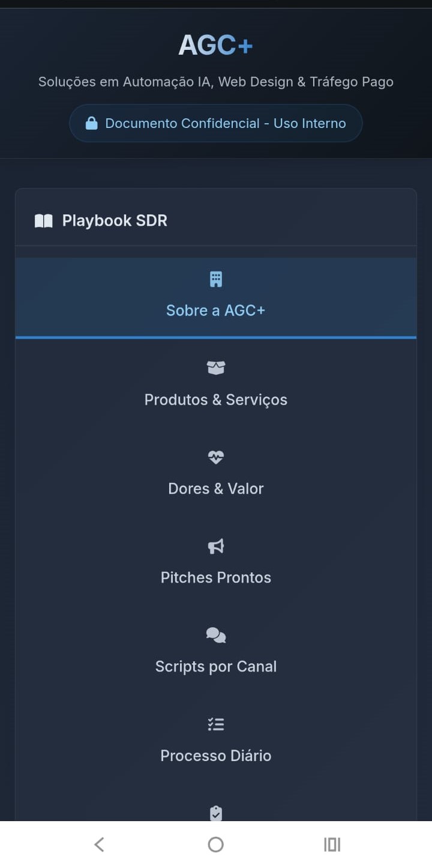Tap the megaphone icon for Pitches Prontos
Image resolution: width=432 pixels, height=868 pixels.
[x=215, y=545]
